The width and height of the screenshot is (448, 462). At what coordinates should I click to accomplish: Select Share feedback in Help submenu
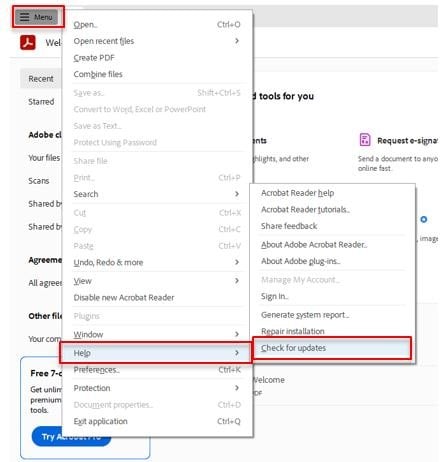(332, 226)
